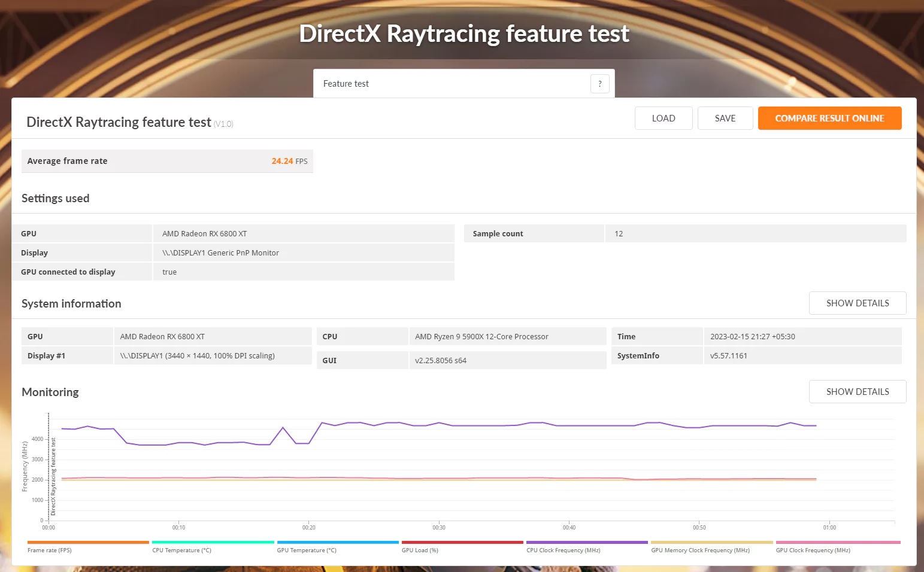Viewport: 924px width, 572px height.
Task: Click the pink GPU Clock Frequency legend
Action: pos(813,550)
